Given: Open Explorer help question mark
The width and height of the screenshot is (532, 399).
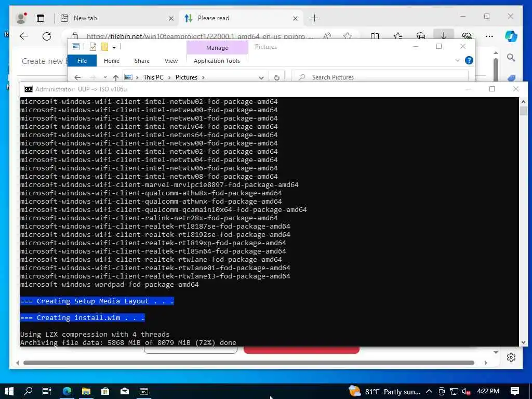Looking at the screenshot, I should point(469,60).
